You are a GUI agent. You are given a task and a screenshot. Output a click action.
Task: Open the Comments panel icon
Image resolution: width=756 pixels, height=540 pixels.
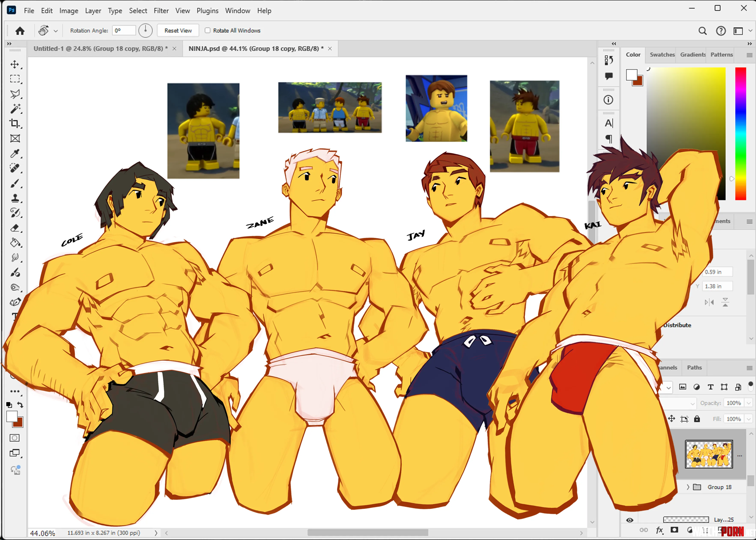pos(609,76)
